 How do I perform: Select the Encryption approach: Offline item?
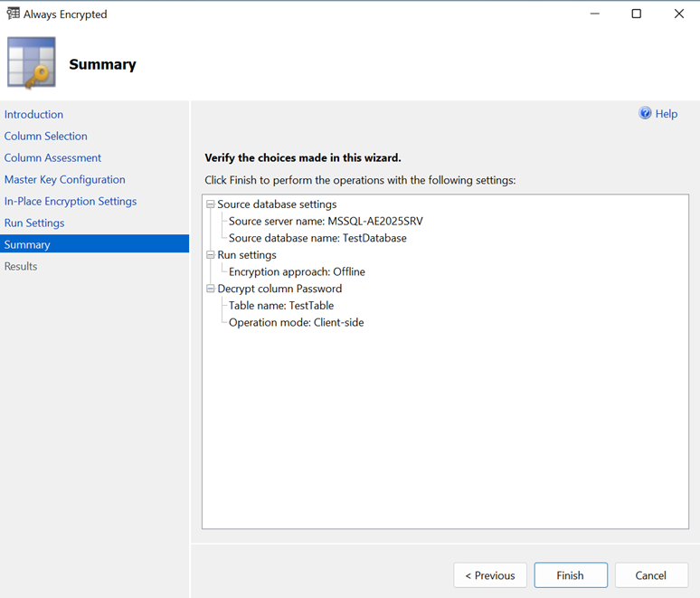click(x=297, y=272)
